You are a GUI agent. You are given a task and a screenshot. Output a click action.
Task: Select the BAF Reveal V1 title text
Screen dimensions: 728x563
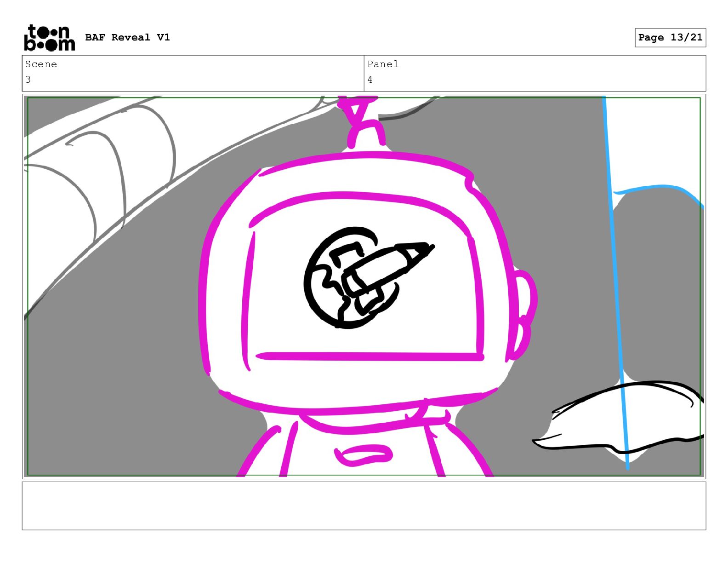click(x=127, y=37)
